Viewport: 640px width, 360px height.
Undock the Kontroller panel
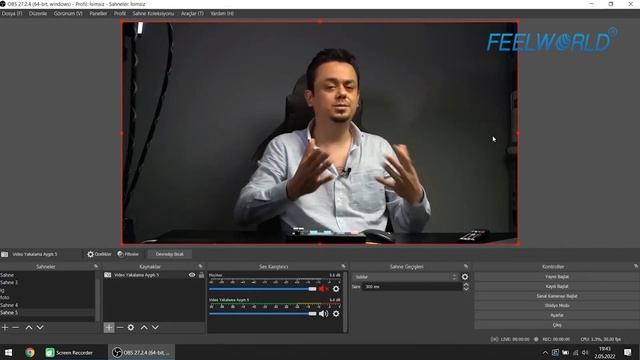click(x=636, y=266)
